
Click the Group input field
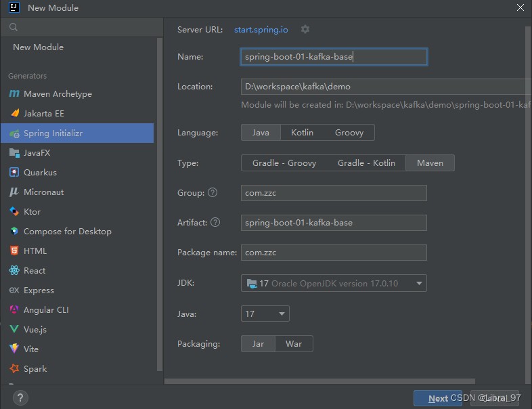[x=334, y=193]
